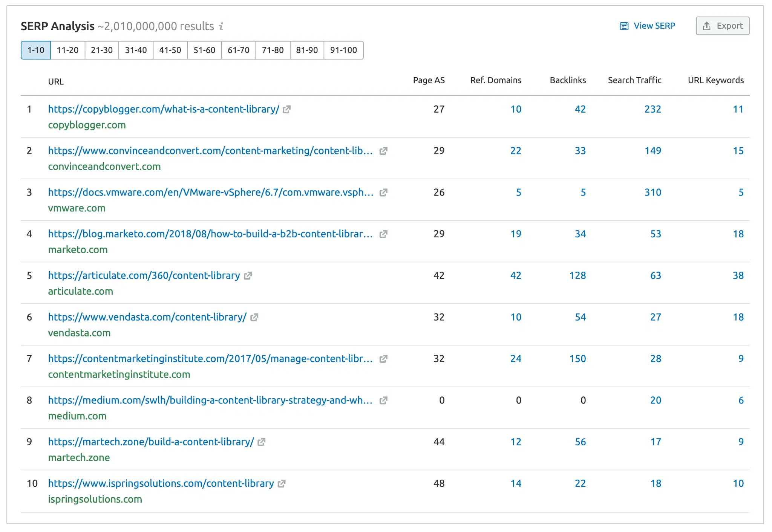Click external link icon next to marketo URL
This screenshot has width=772, height=532.
coord(383,234)
